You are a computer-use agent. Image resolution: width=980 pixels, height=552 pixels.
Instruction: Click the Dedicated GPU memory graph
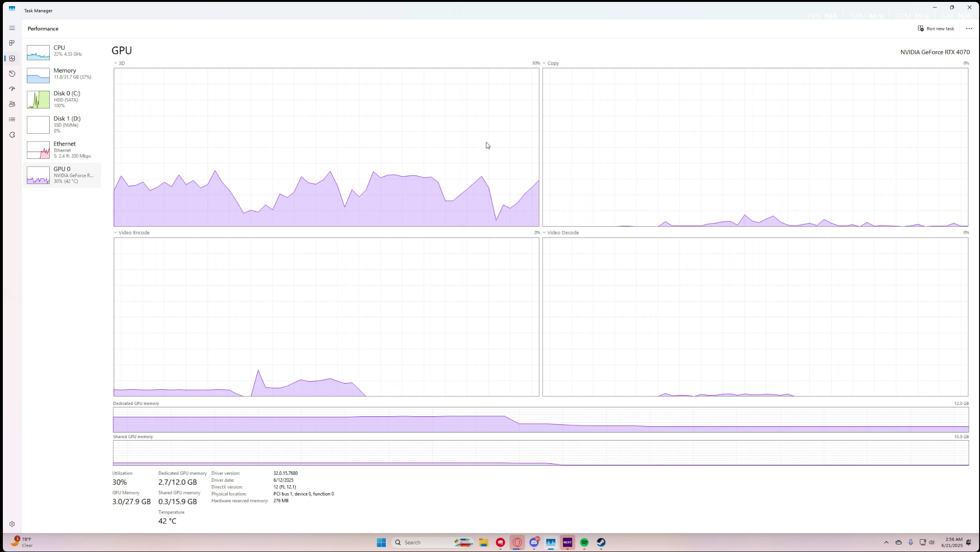click(x=540, y=420)
